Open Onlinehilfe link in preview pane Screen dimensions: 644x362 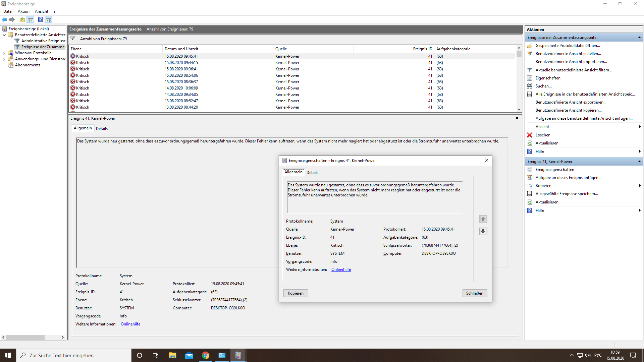[x=130, y=324]
